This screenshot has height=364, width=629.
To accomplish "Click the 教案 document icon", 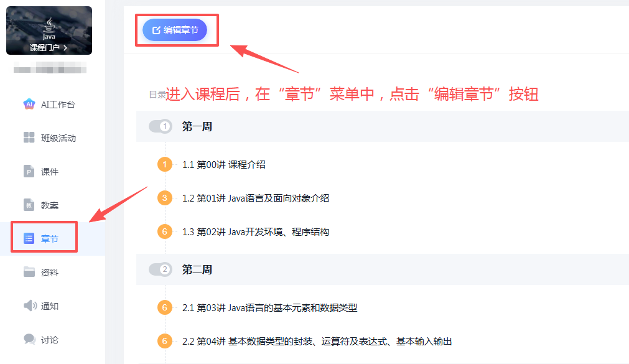I will [29, 205].
